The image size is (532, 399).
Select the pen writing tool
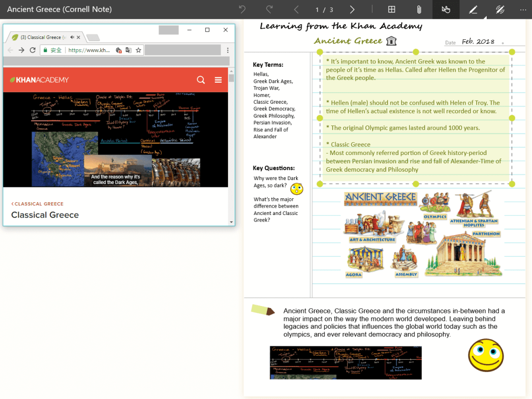pos(473,9)
